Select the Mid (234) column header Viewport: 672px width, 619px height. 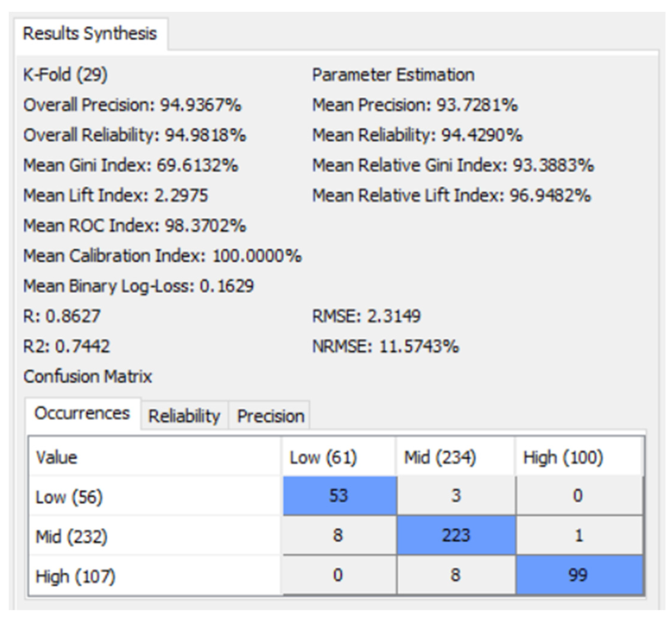click(x=440, y=457)
